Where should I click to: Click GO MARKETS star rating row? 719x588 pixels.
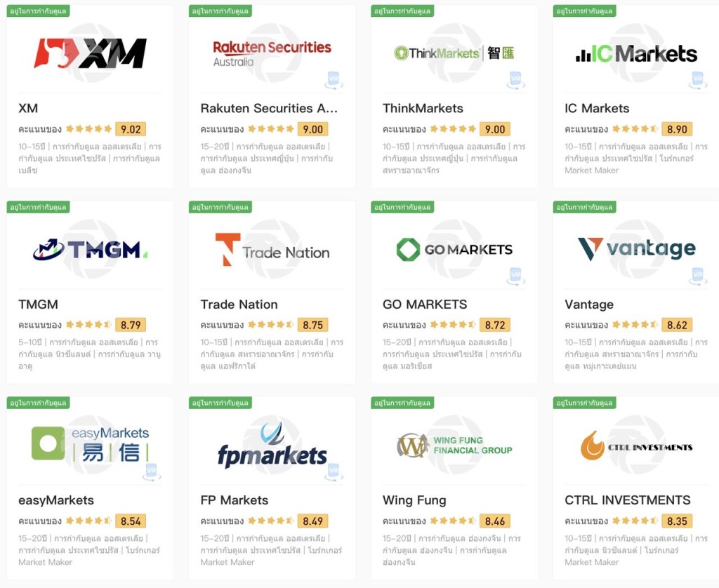453,325
